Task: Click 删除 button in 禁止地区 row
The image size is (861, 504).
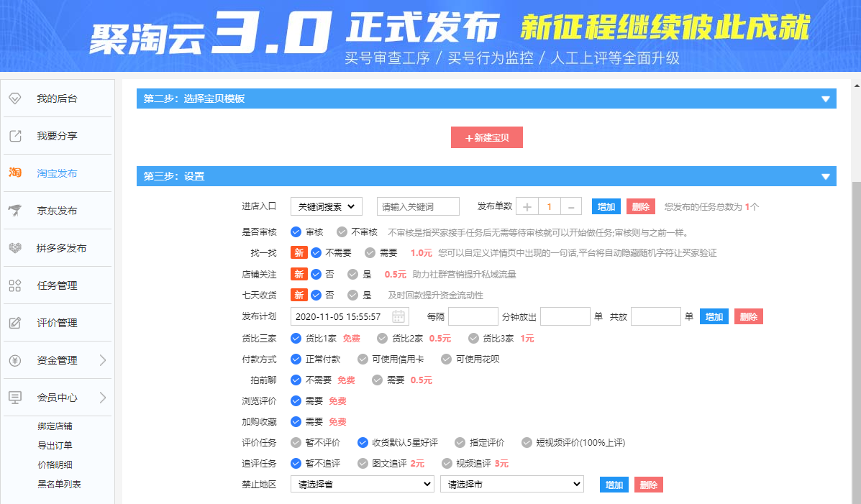Action: [649, 485]
